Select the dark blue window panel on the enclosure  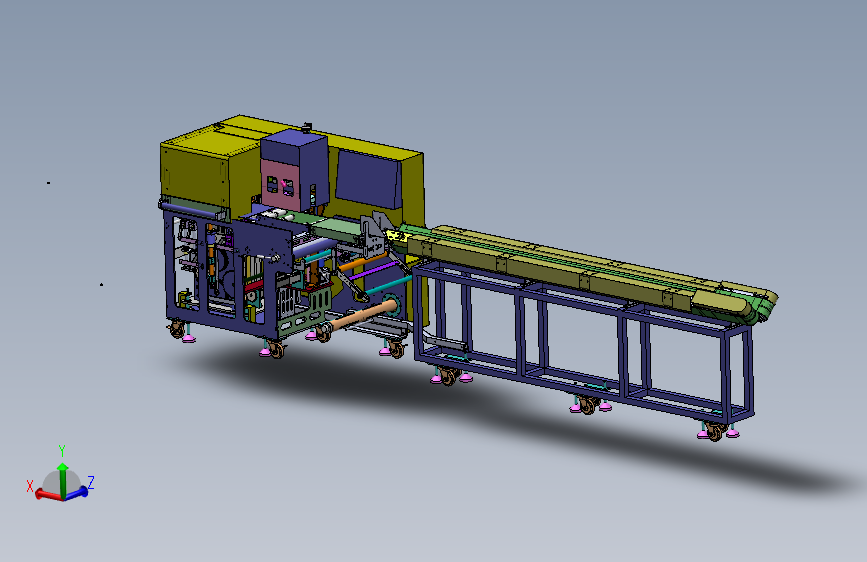click(x=367, y=179)
